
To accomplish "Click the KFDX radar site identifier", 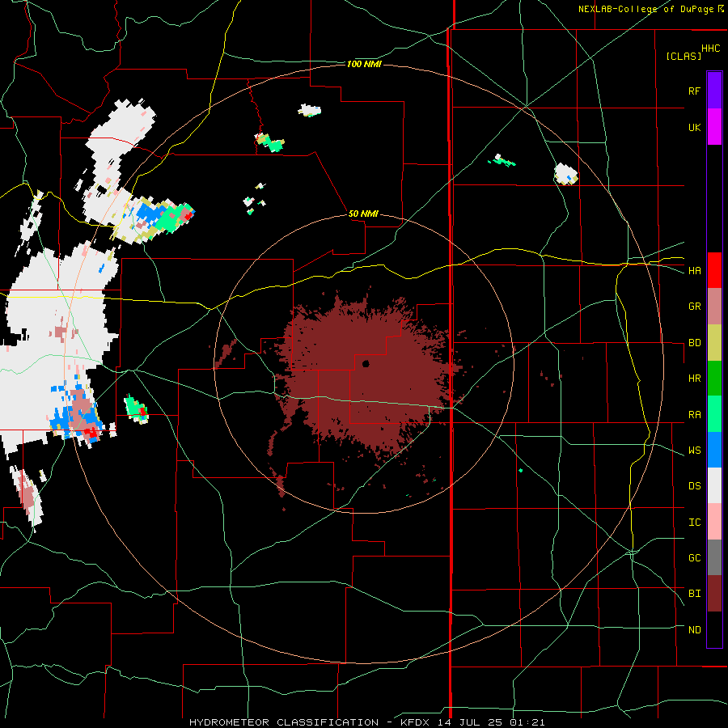I will (416, 722).
